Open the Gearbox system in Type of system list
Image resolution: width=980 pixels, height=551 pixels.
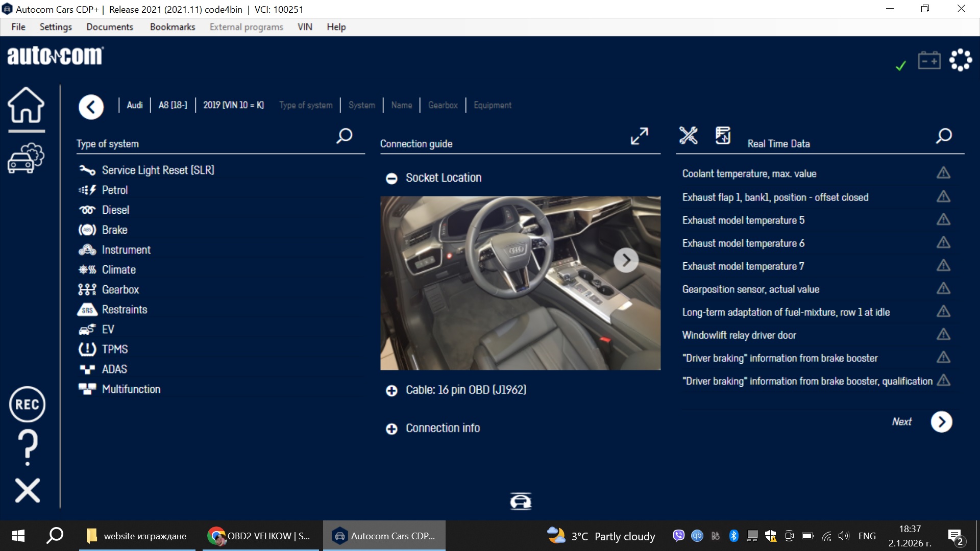[x=120, y=289]
